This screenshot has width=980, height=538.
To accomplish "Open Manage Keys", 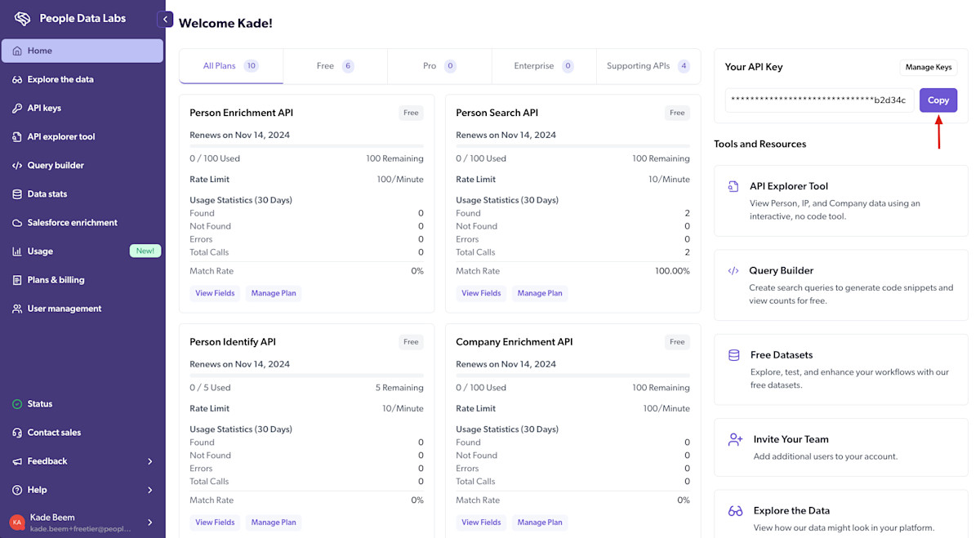I will (928, 67).
